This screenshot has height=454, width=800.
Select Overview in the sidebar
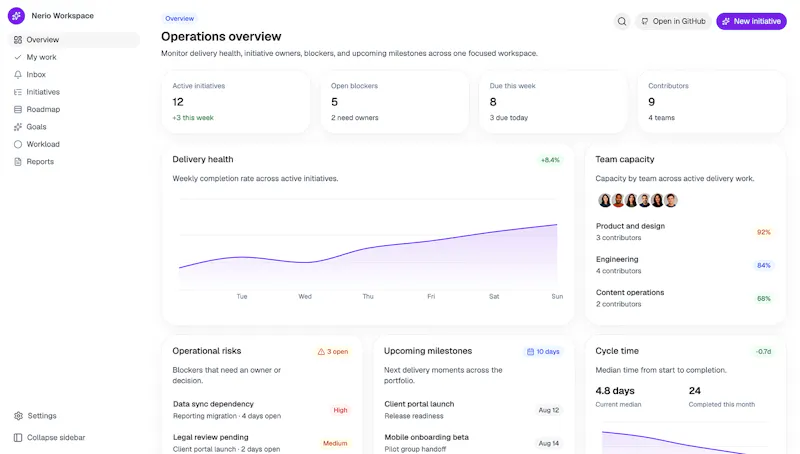(x=74, y=40)
